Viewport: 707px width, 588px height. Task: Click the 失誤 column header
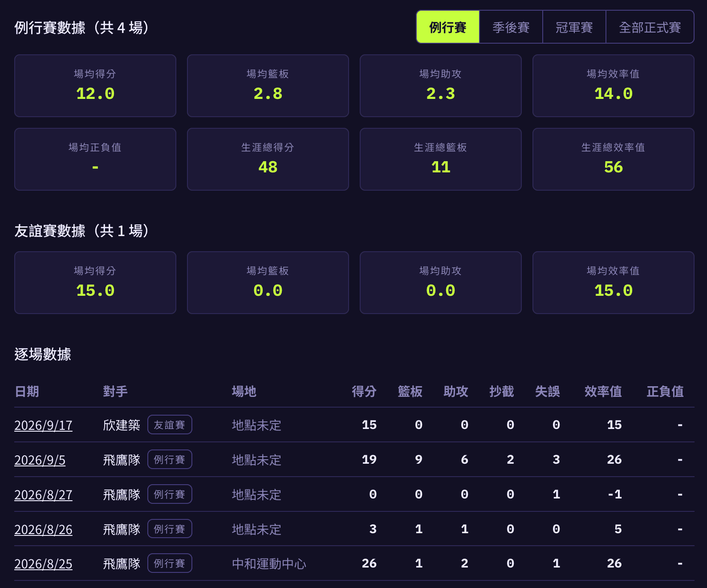pyautogui.click(x=548, y=392)
